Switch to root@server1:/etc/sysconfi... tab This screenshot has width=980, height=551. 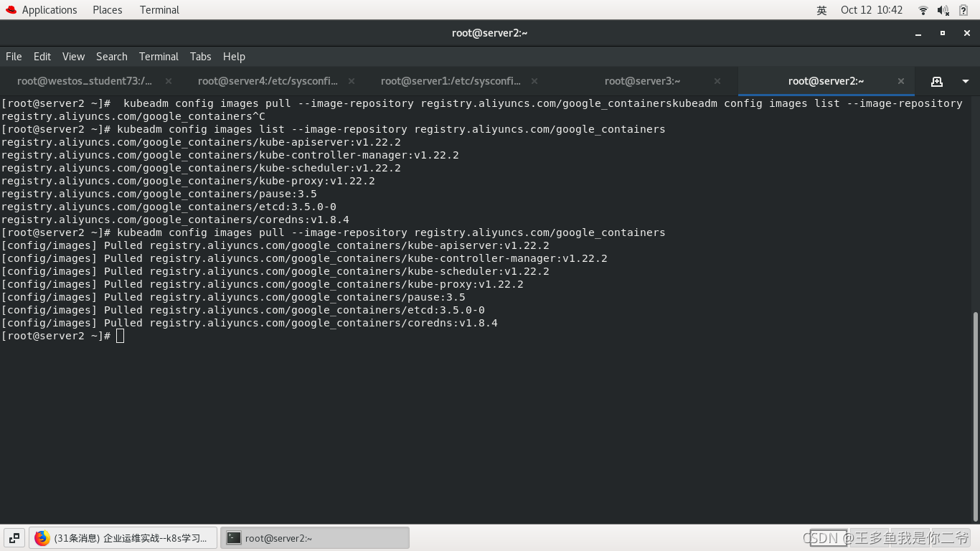(x=451, y=81)
